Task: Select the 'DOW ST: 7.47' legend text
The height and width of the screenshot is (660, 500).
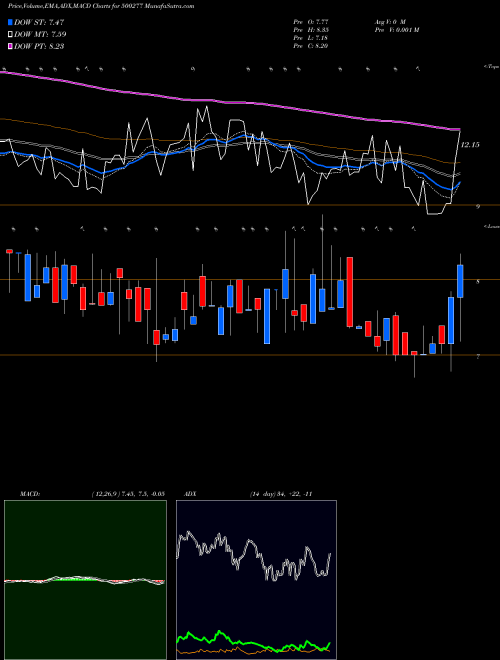Action: [x=39, y=22]
